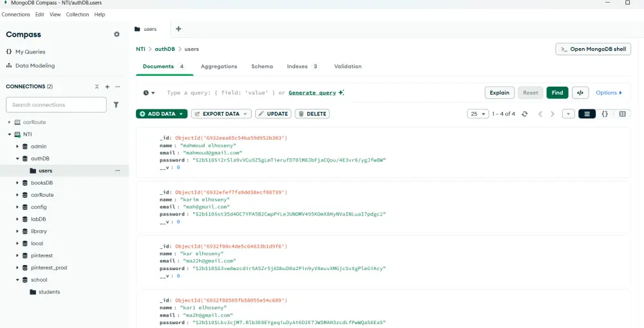The width and height of the screenshot is (644, 328).
Task: Open Data Modeling in sidebar
Action: click(30, 66)
